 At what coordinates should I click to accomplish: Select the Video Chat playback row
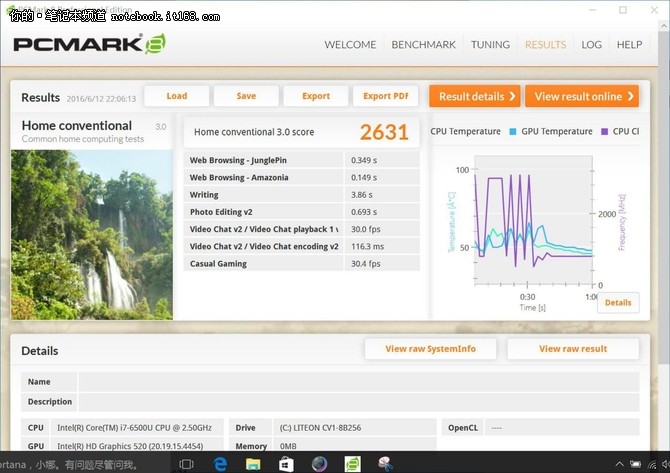tap(302, 229)
